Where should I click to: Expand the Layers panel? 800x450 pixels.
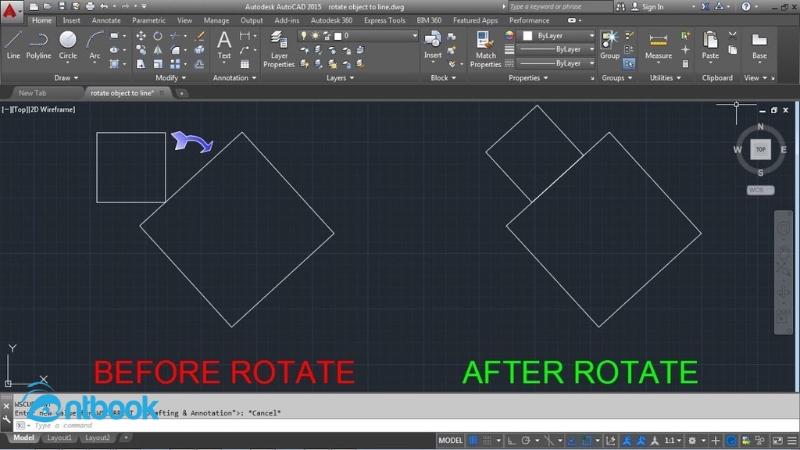340,78
